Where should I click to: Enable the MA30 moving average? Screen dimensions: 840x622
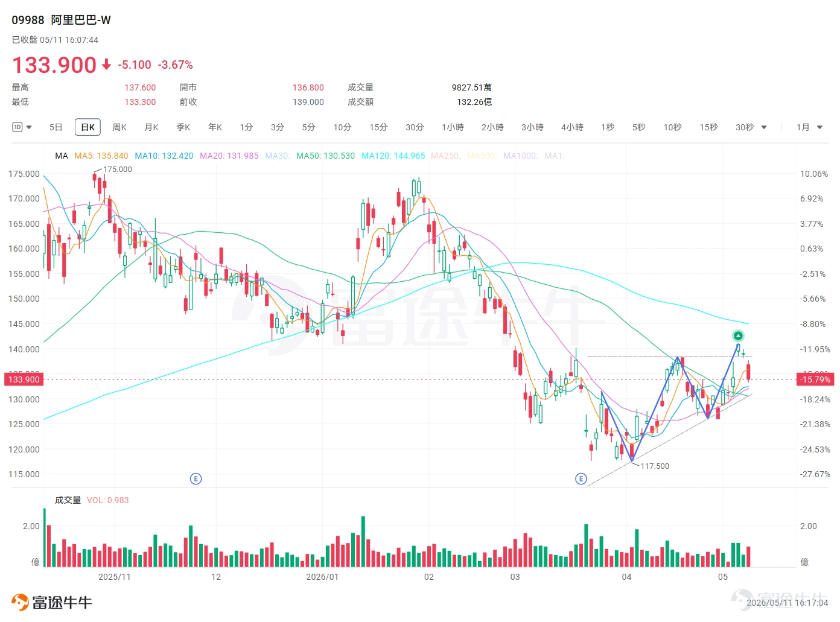278,156
